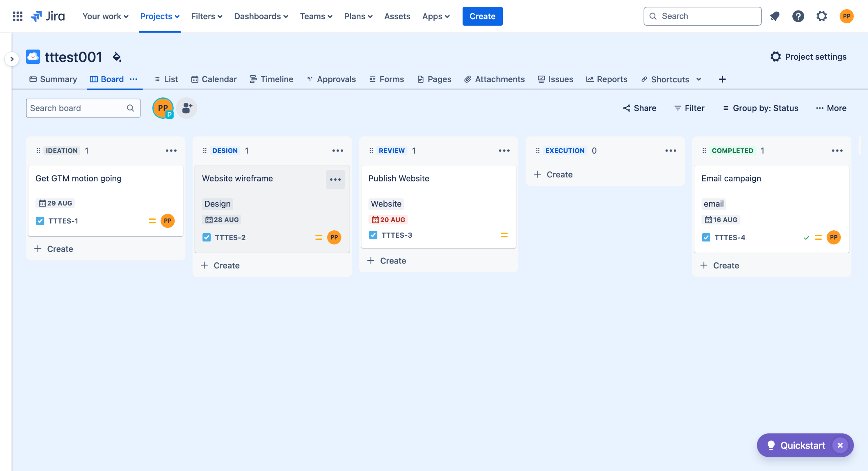Expand the Projects dropdown menu
The image size is (868, 471).
point(160,16)
